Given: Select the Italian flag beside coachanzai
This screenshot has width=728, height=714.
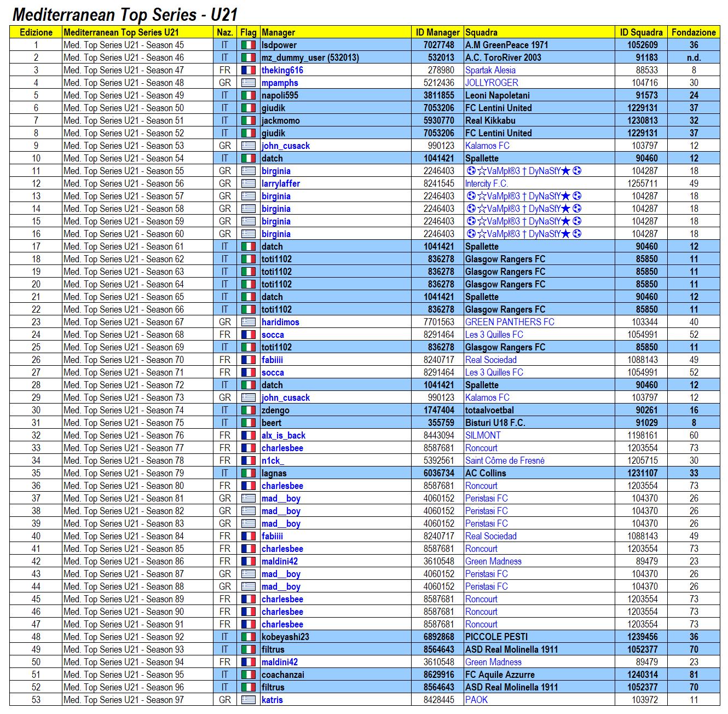Looking at the screenshot, I should click(x=249, y=675).
